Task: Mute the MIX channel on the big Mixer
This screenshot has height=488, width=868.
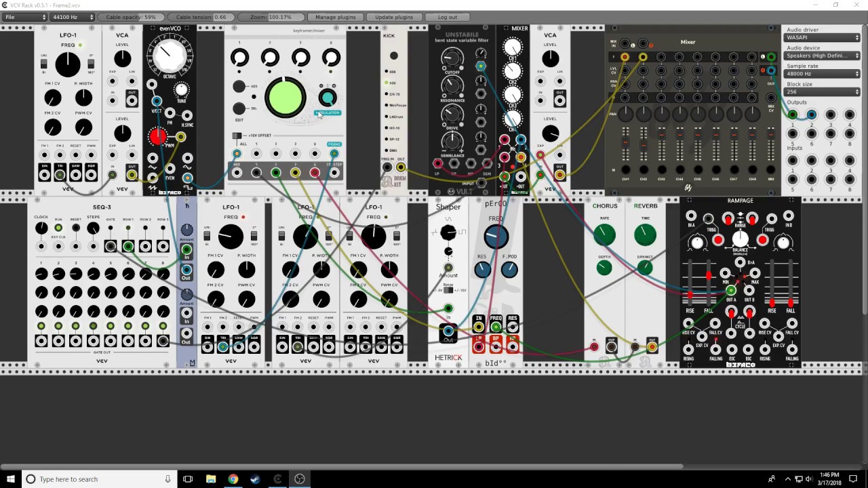Action: (771, 169)
